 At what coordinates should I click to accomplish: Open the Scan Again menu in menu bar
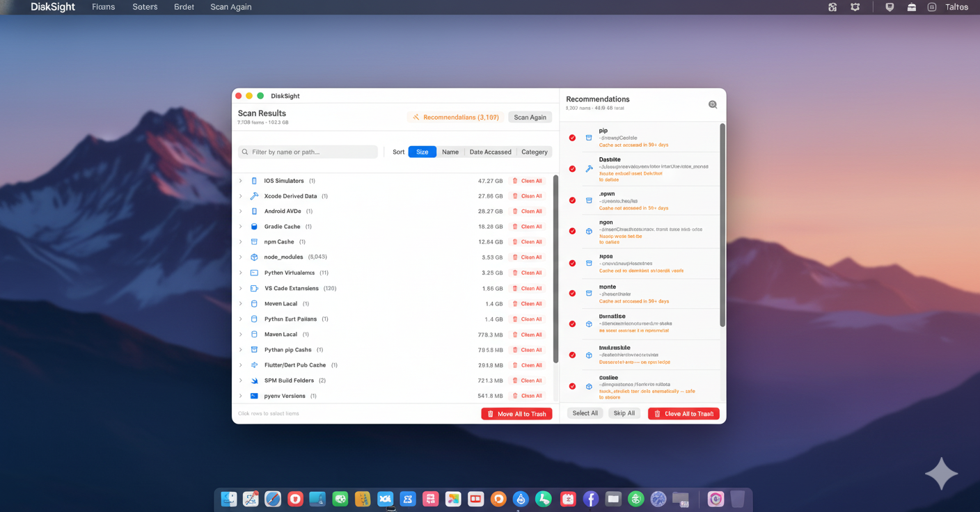[230, 6]
